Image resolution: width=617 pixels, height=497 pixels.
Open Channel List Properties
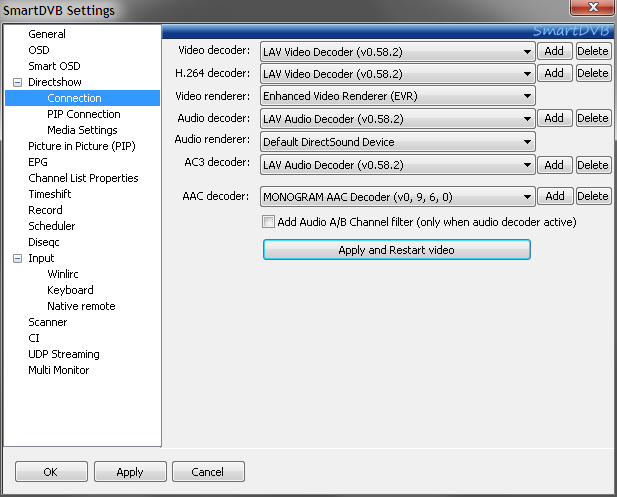(x=83, y=178)
